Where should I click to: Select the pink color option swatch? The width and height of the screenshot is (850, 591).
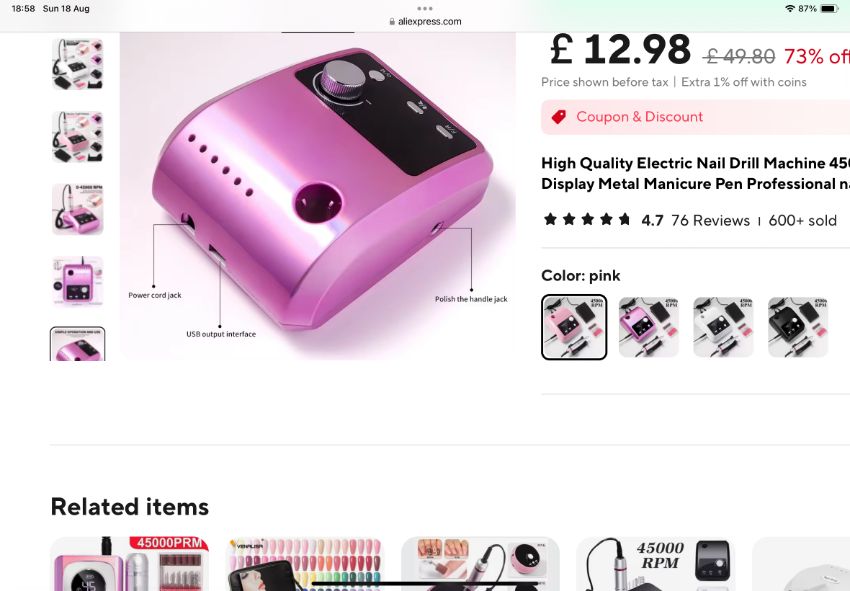point(574,327)
